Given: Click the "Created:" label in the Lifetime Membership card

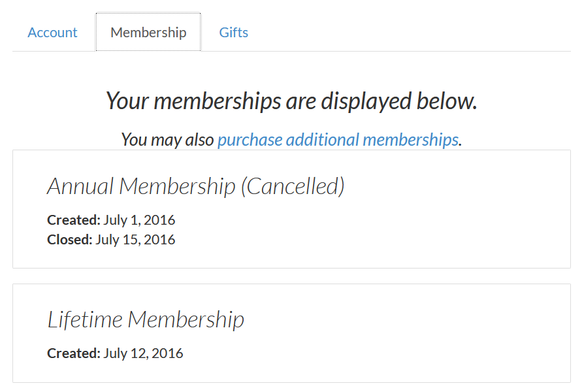Looking at the screenshot, I should 74,353.
